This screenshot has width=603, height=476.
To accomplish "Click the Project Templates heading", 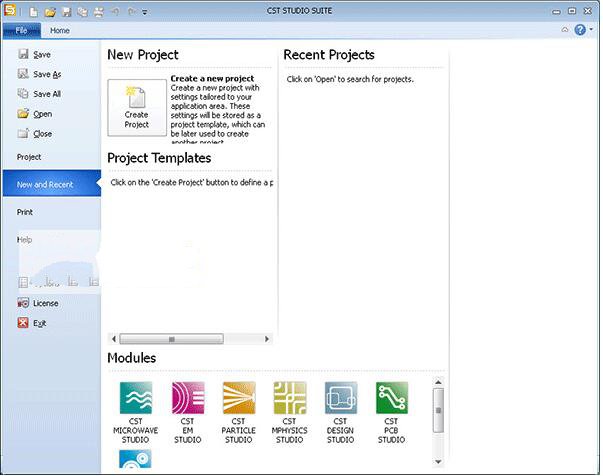I will click(x=159, y=158).
